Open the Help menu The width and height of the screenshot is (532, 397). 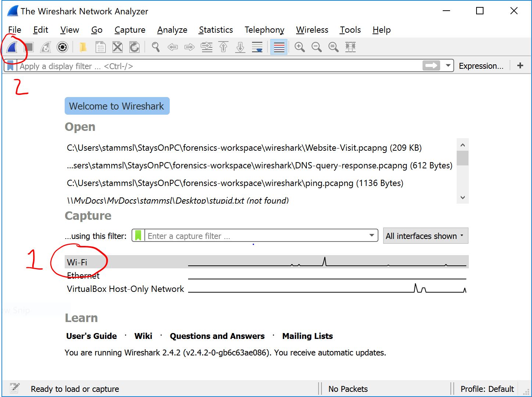[381, 30]
